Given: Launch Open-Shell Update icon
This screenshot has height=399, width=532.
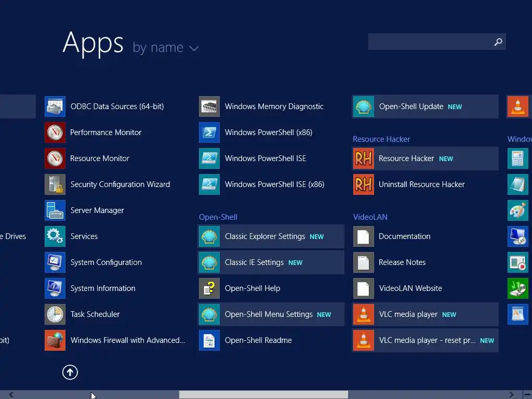Looking at the screenshot, I should (x=364, y=107).
